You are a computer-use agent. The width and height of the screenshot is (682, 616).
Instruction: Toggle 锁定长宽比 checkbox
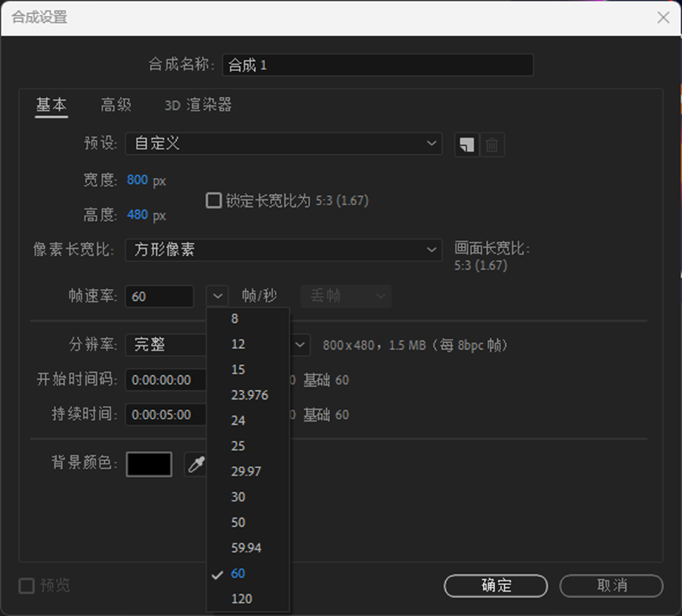214,201
